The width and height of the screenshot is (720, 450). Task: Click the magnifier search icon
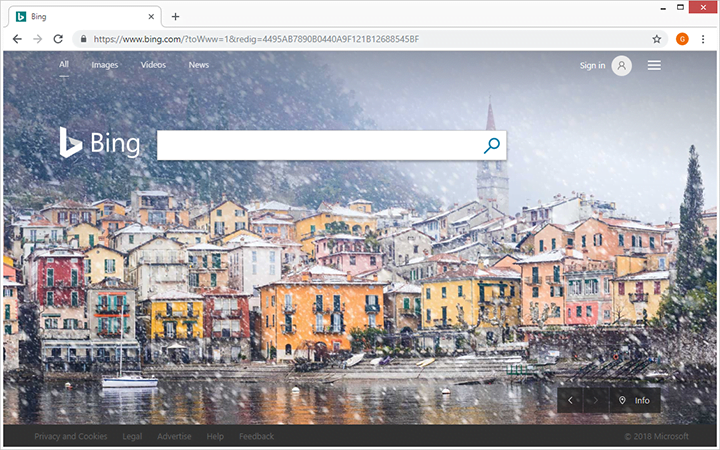tap(492, 146)
